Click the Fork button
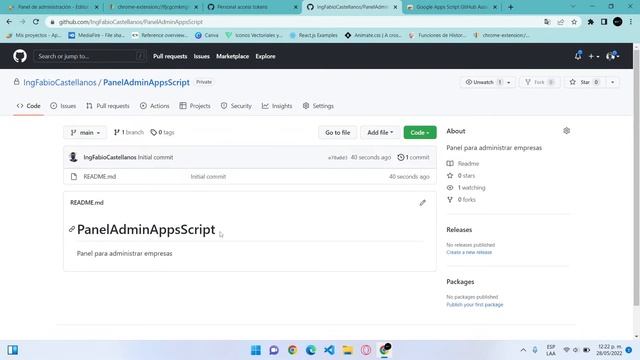 (x=540, y=82)
